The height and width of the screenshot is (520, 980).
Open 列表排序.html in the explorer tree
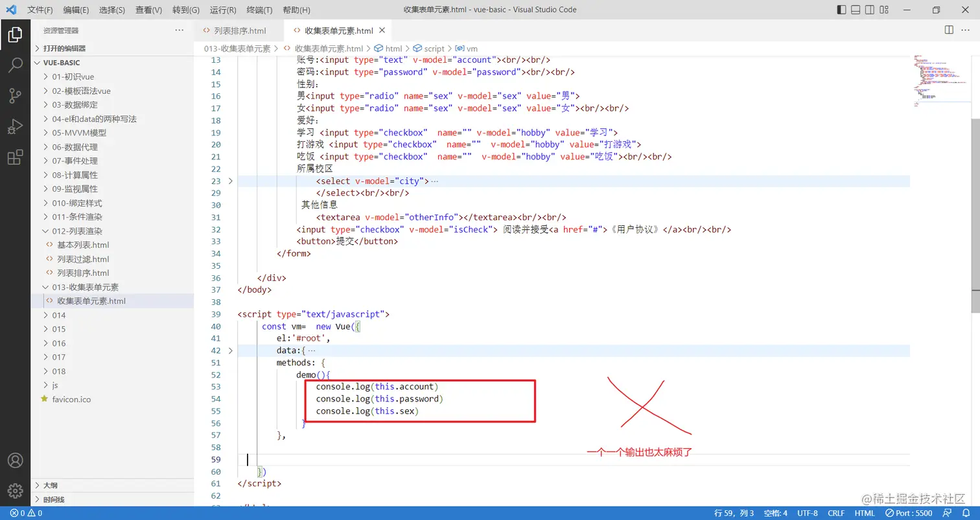[x=112, y=273]
